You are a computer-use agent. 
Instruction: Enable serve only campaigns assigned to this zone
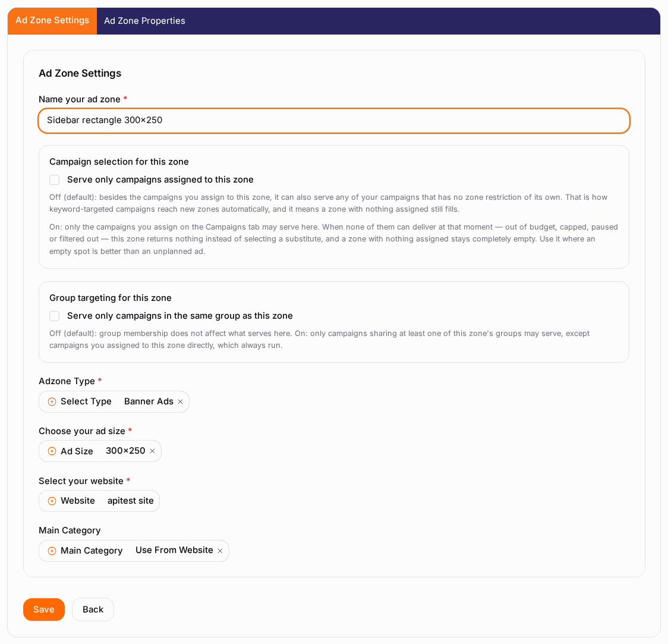55,180
